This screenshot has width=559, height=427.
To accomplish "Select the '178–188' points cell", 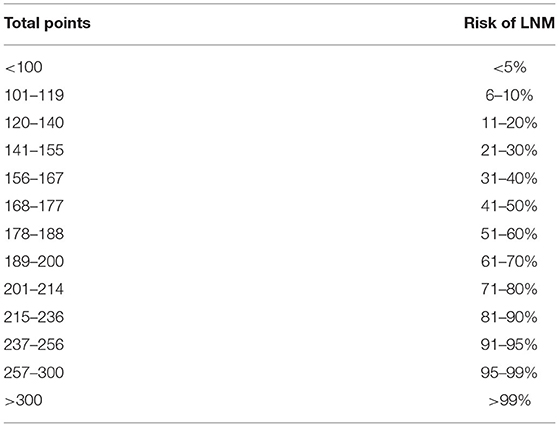I will (34, 234).
